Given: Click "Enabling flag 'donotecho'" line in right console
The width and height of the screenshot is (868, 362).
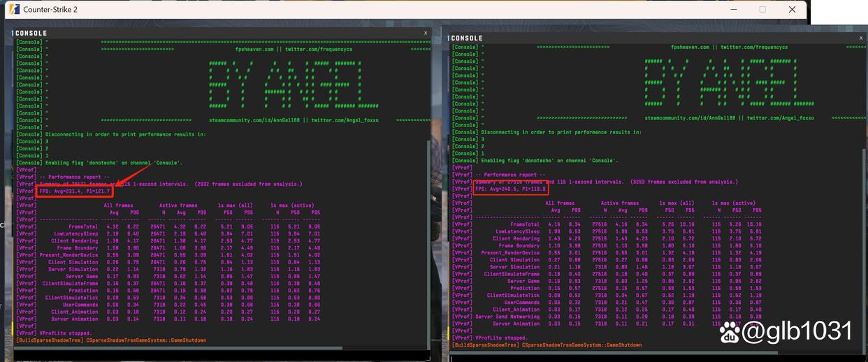Looking at the screenshot, I should click(x=535, y=161).
